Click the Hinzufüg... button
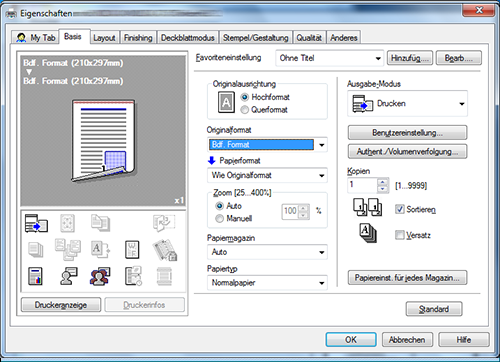Screen dimensions: 500x362 [410, 58]
